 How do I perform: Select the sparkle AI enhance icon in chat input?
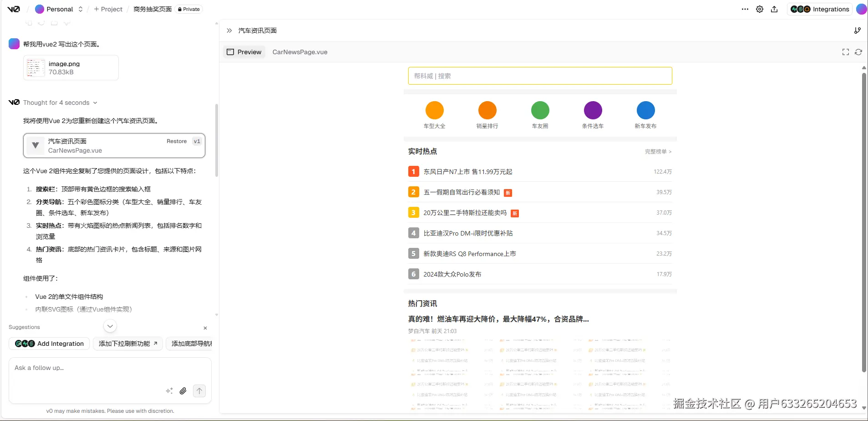(x=169, y=391)
